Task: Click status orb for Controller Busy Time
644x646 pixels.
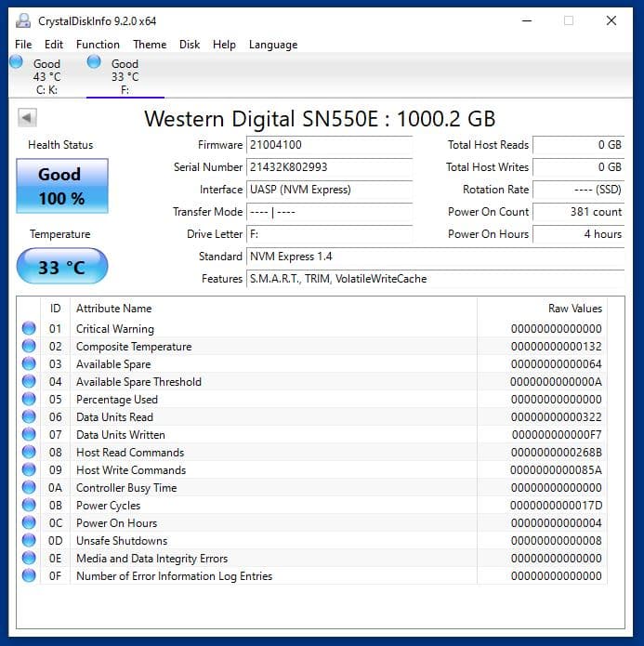Action: (x=29, y=487)
